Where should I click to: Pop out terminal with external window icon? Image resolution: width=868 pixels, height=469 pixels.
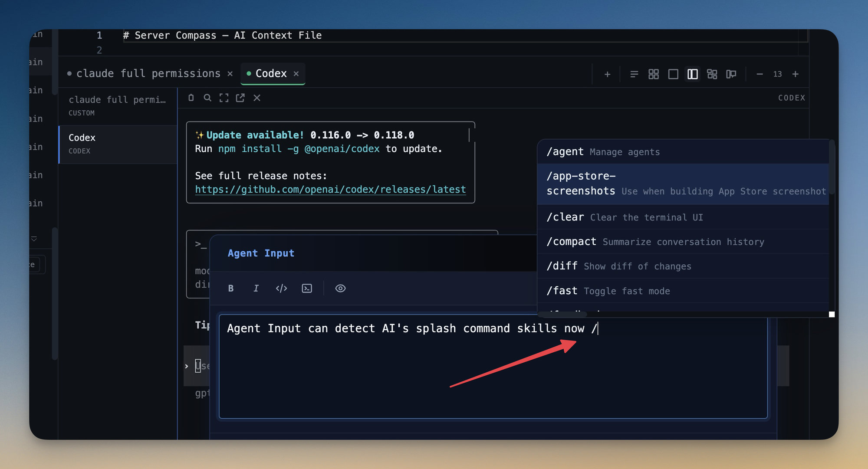pyautogui.click(x=240, y=98)
